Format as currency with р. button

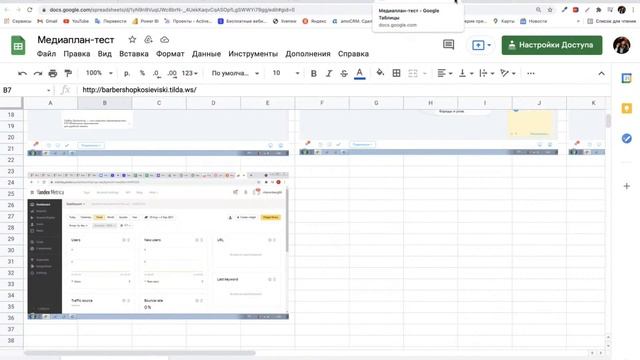[x=127, y=73]
